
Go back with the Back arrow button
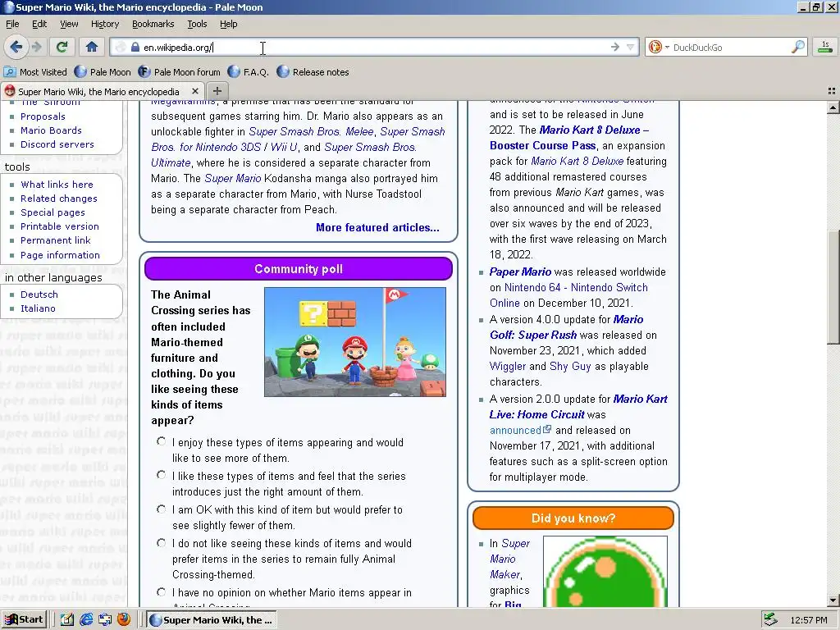pos(16,47)
